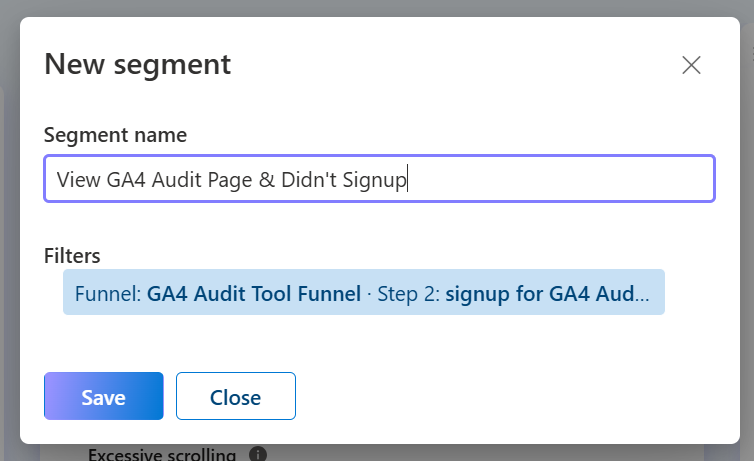Save the new segment
Screen dimensions: 754x461
point(104,396)
